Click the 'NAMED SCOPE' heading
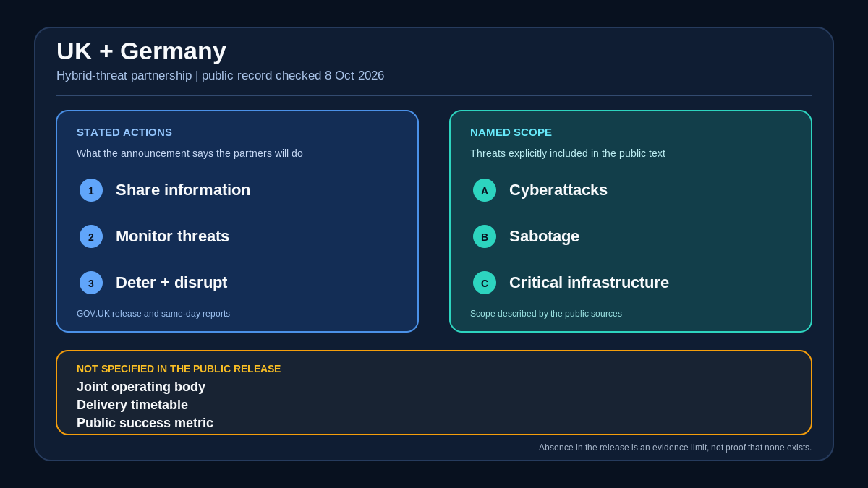868x488 pixels. (511, 132)
